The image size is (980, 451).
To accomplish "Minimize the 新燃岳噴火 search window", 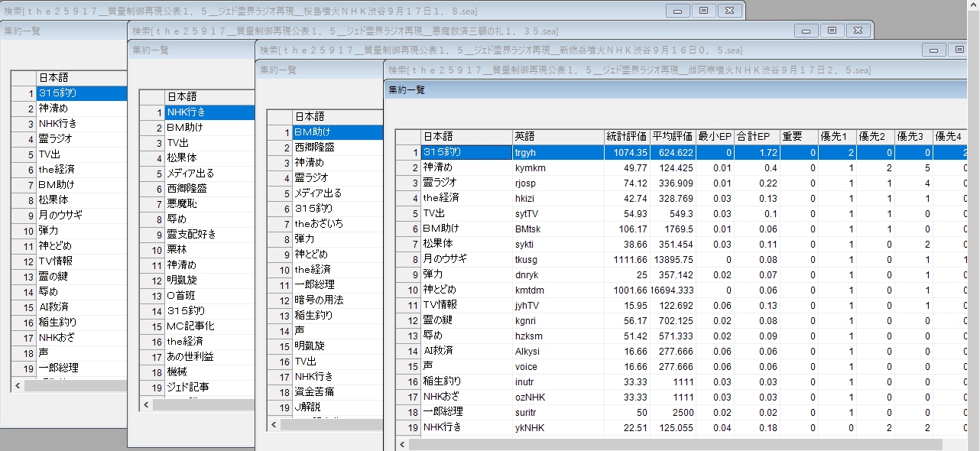I will coord(933,50).
